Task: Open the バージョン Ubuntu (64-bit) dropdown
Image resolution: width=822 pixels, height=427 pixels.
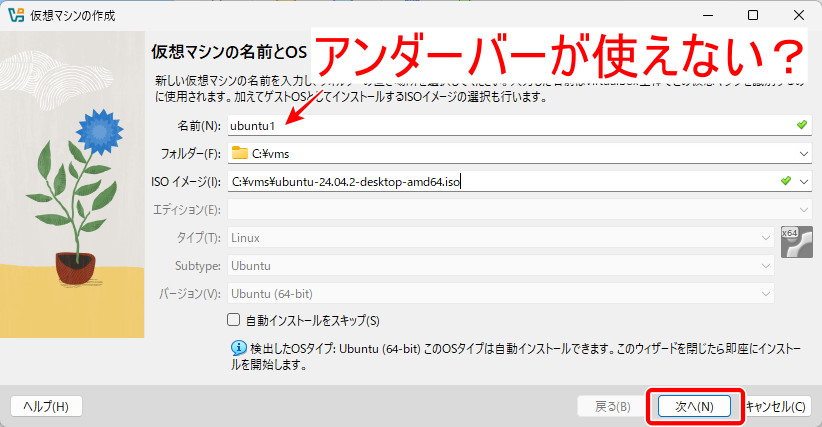Action: pos(501,294)
